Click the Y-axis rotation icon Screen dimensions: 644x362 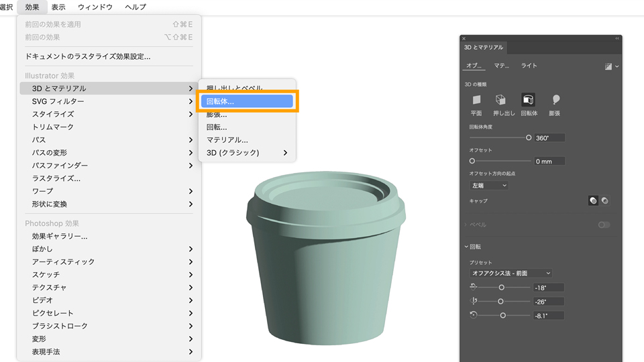pos(474,301)
